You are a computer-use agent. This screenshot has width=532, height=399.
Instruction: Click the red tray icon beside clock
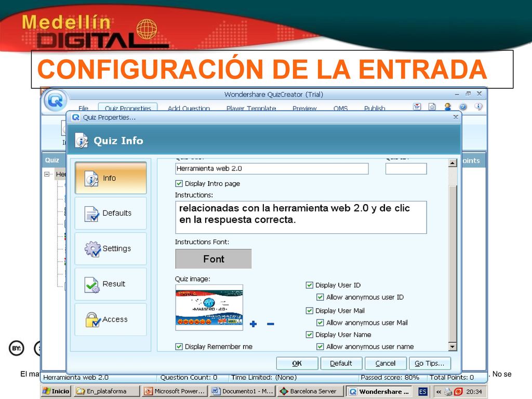coord(458,392)
